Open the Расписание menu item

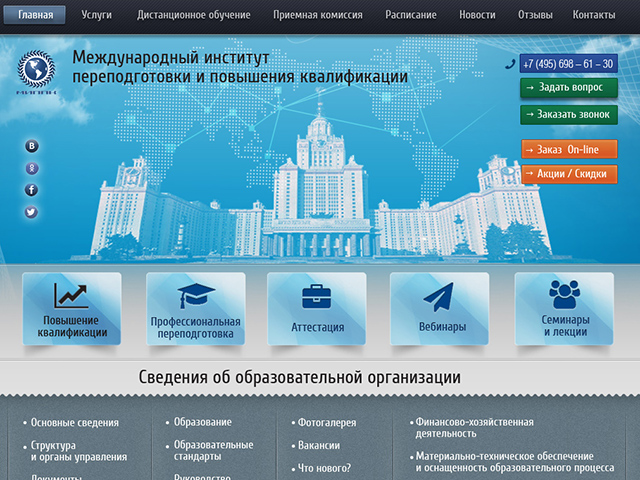click(411, 15)
